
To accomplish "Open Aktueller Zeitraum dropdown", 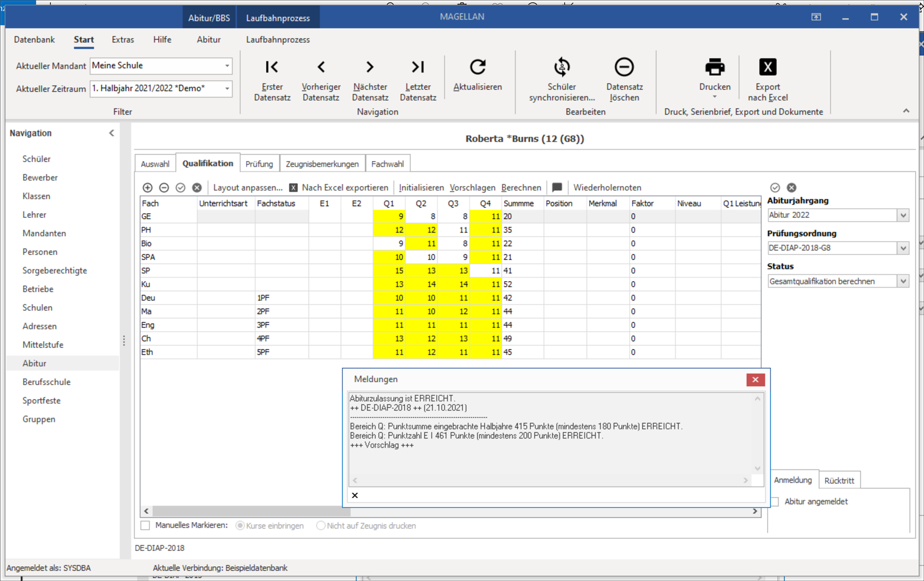I will click(227, 89).
